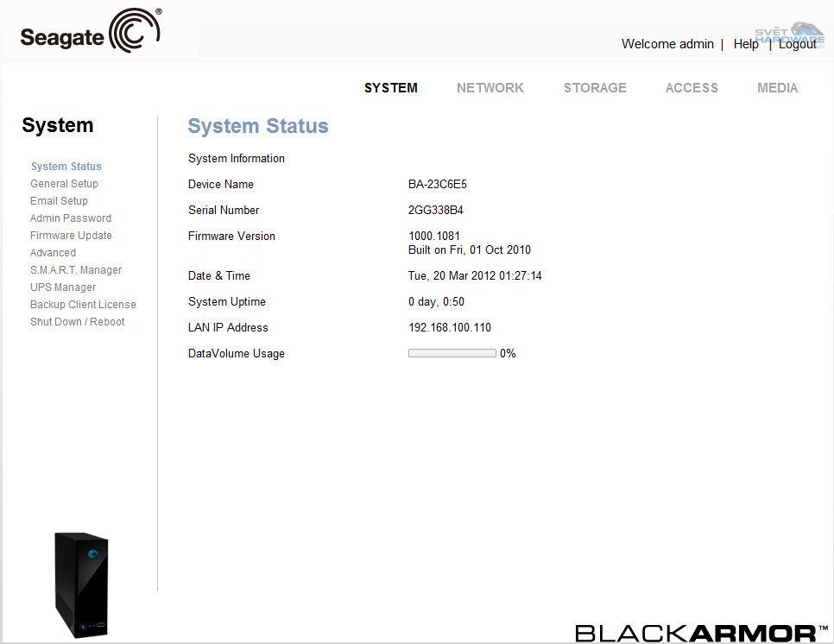This screenshot has width=834, height=644.
Task: Open the S.M.A.R.T. Manager page
Action: coord(76,269)
